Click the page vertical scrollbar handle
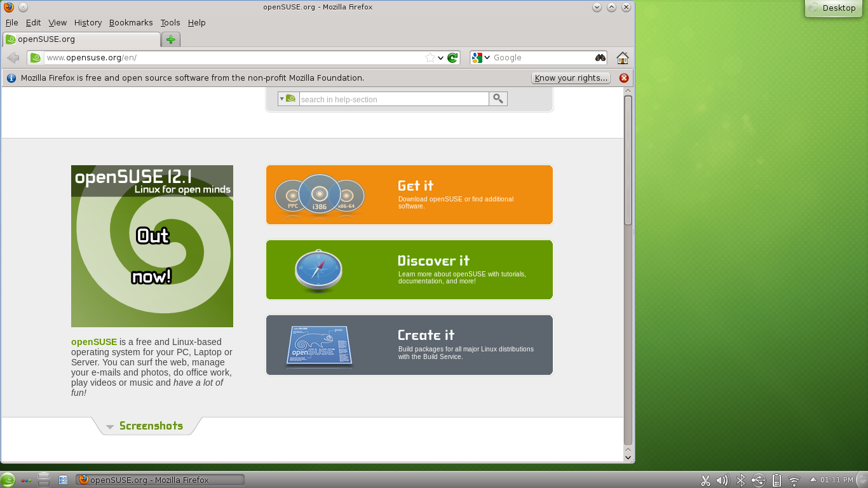The image size is (868, 488). point(628,160)
